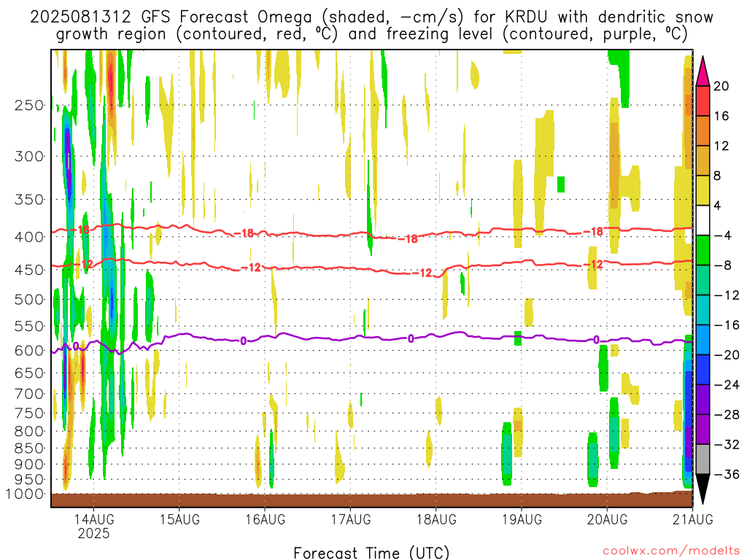The height and width of the screenshot is (560, 747).
Task: Click the coolwx.com/modelts link text
Action: (670, 551)
